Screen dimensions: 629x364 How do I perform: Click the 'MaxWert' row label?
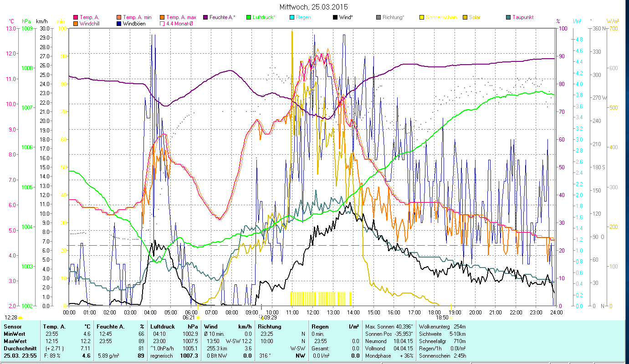[x=15, y=341]
